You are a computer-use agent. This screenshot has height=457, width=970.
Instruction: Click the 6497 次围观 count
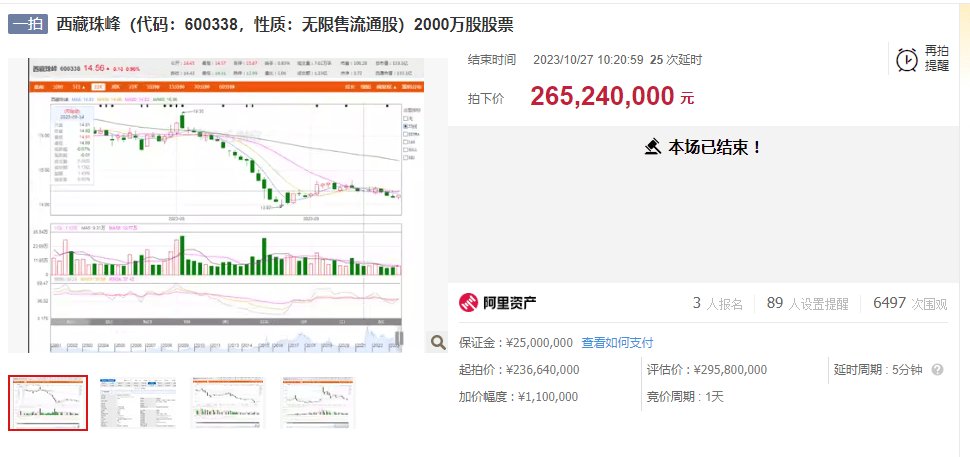910,303
